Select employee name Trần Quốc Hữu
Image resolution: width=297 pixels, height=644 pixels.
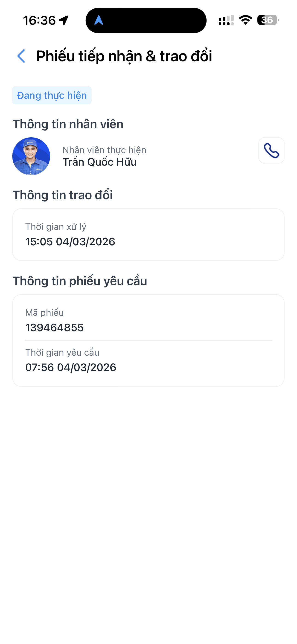99,162
